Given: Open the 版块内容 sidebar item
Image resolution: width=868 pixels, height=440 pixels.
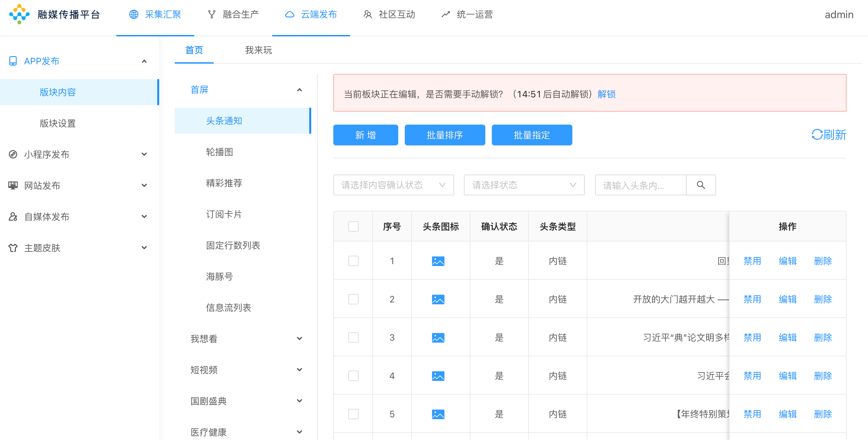Looking at the screenshot, I should pos(80,92).
